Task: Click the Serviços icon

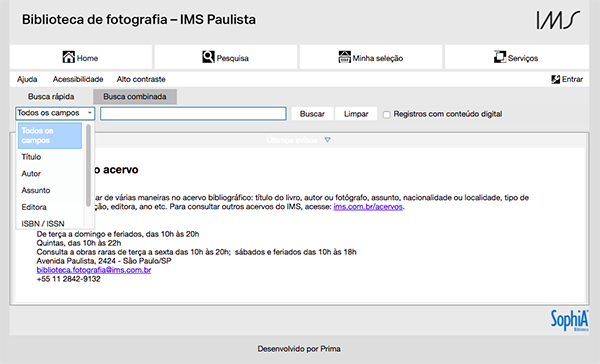Action: tap(500, 57)
